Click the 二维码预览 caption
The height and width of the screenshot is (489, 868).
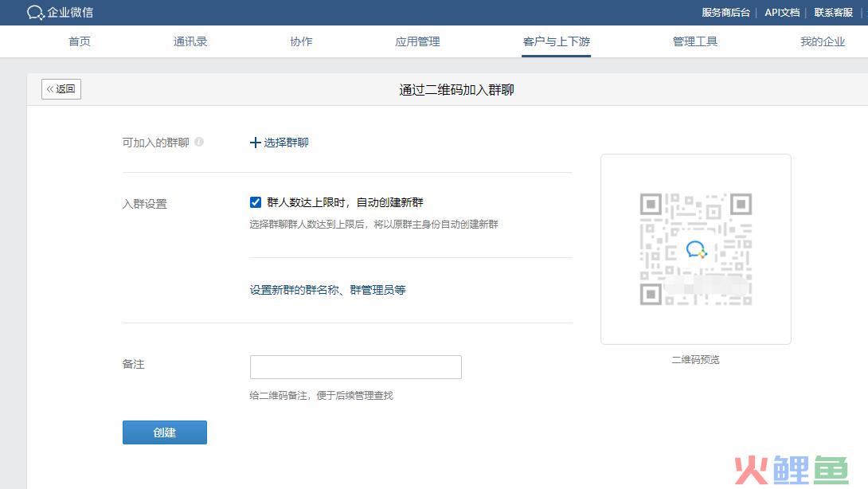point(695,359)
